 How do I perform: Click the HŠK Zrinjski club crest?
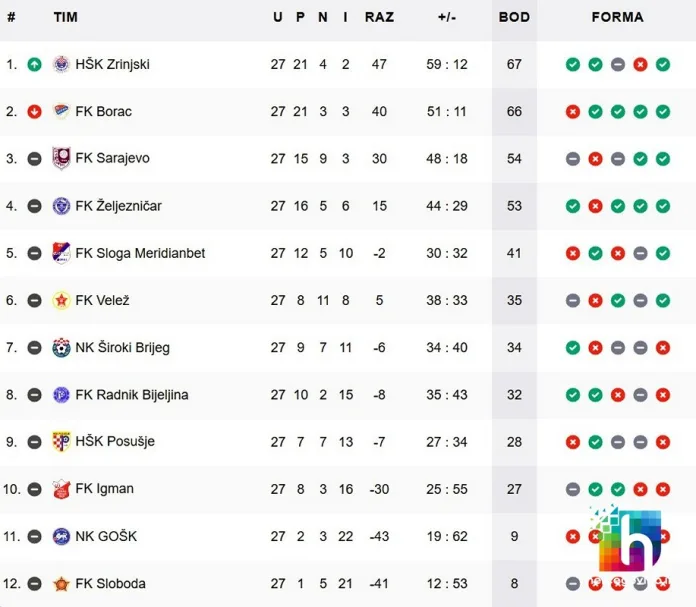[61, 64]
